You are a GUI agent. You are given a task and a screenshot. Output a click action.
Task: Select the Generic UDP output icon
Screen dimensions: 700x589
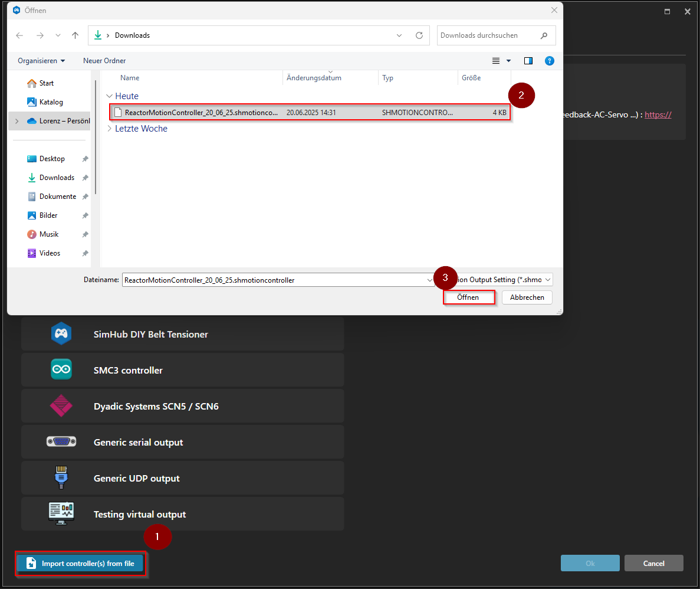point(61,477)
